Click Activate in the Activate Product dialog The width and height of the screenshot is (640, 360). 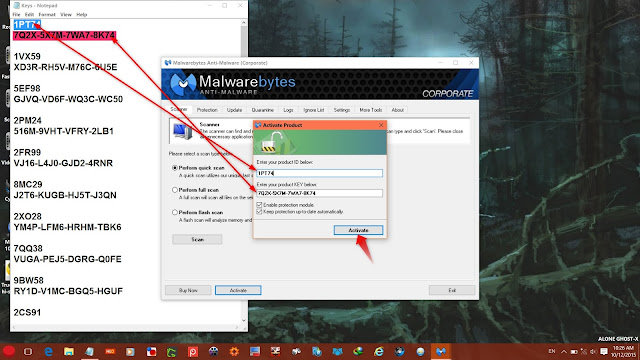point(358,230)
